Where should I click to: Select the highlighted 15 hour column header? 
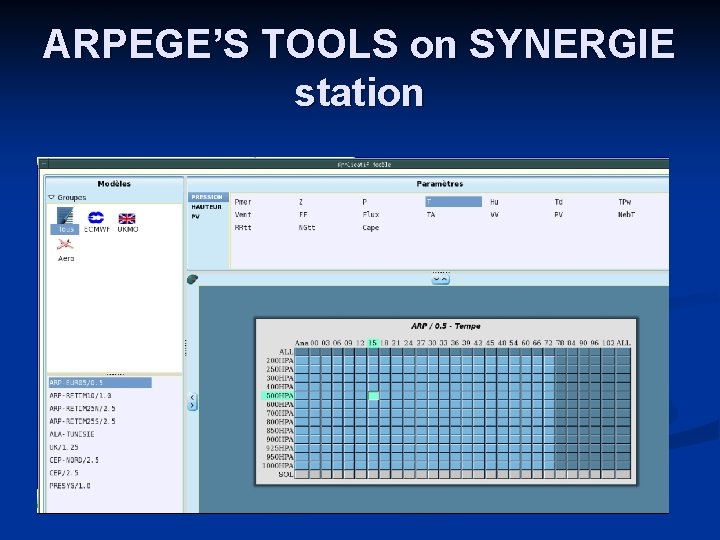[373, 343]
